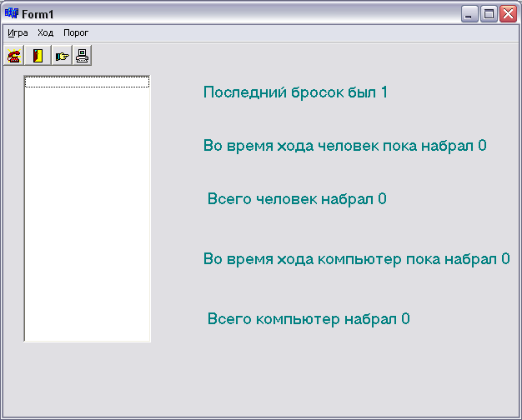This screenshot has width=522, height=420.
Task: Click the computer toolbar icon
Action: tap(82, 56)
